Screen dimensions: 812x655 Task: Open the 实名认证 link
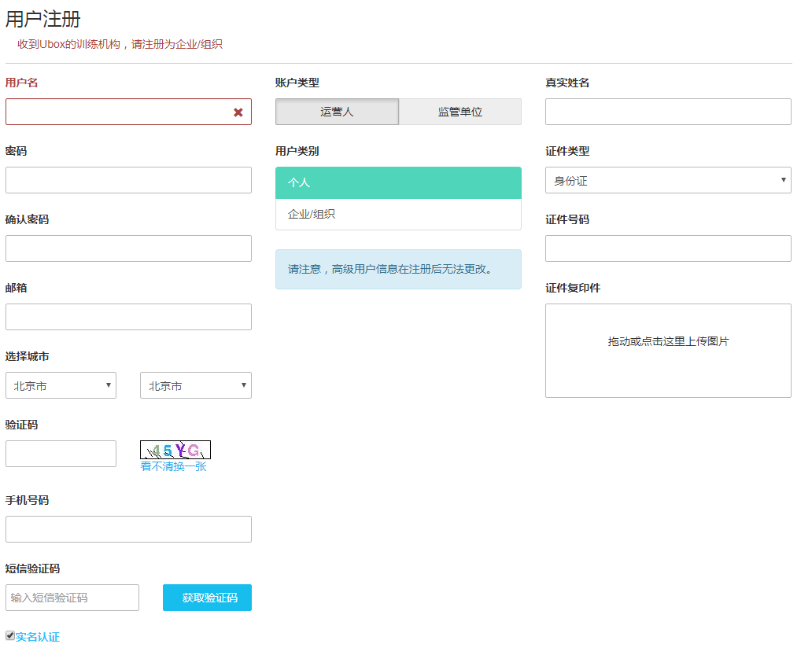(38, 637)
